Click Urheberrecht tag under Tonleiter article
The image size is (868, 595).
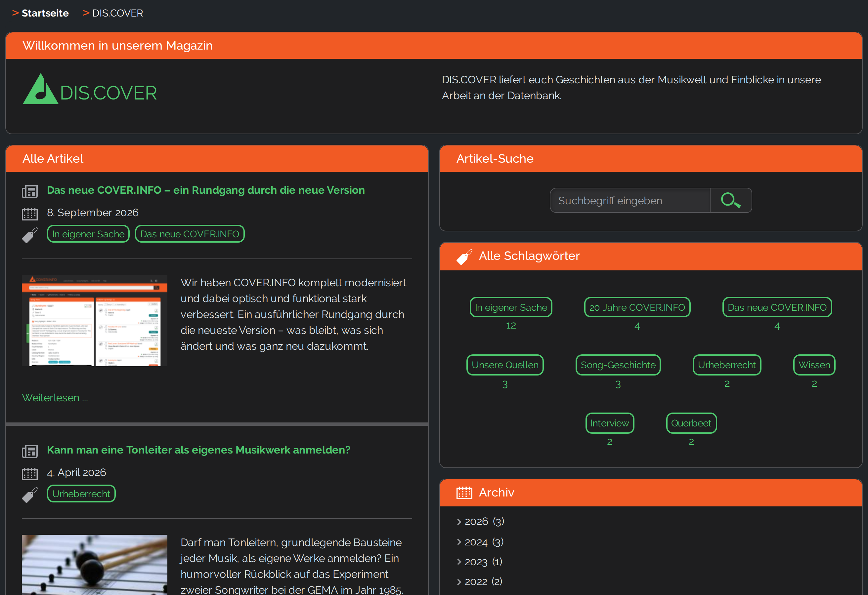click(81, 494)
